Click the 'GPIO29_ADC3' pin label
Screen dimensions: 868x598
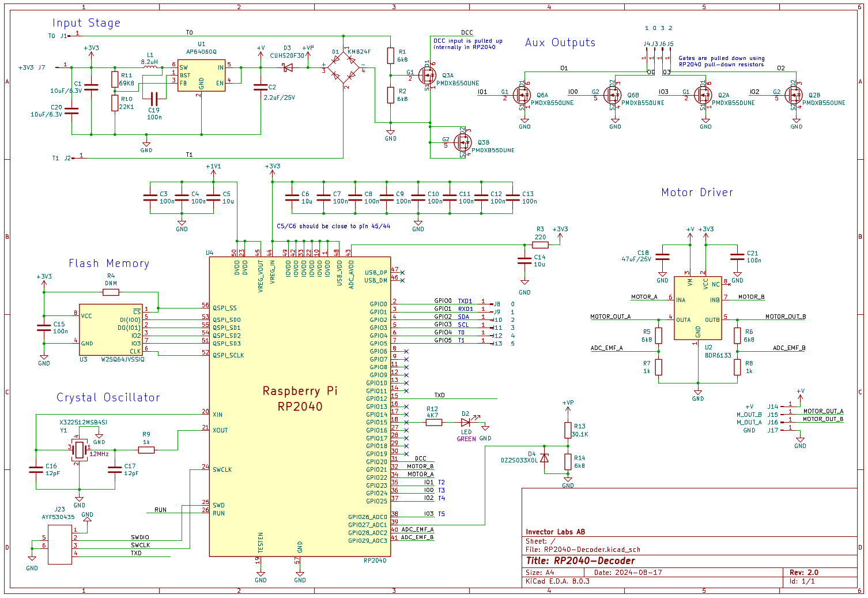(x=368, y=541)
